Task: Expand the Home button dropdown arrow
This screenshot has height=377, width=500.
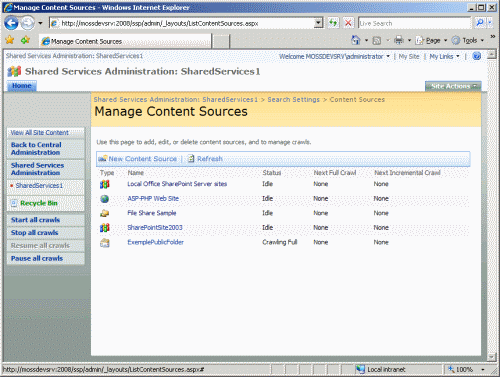Action: click(x=366, y=41)
